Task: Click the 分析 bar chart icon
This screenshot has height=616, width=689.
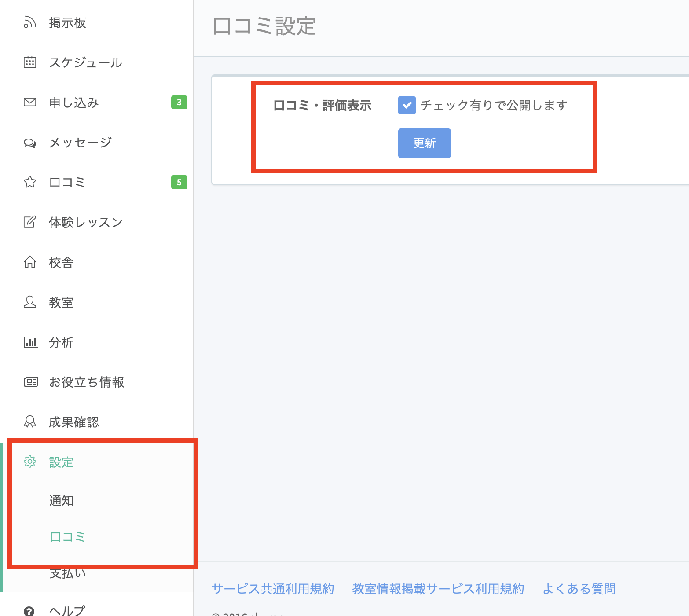Action: (x=30, y=342)
